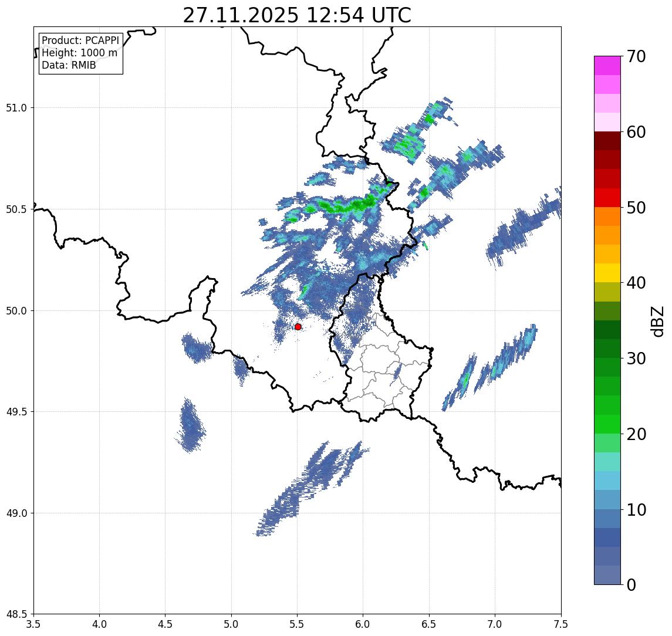The width and height of the screenshot is (672, 636).
Task: Click the longitude axis label 5.5
Action: (298, 624)
